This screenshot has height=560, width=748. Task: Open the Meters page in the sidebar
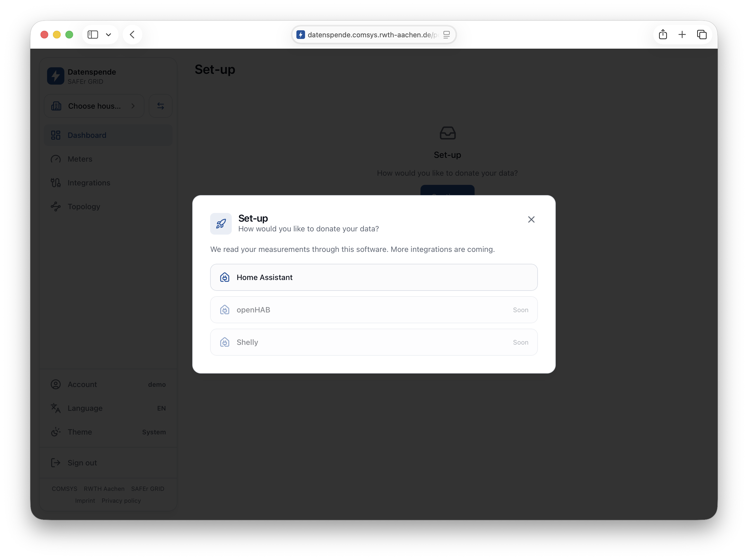tap(108, 159)
